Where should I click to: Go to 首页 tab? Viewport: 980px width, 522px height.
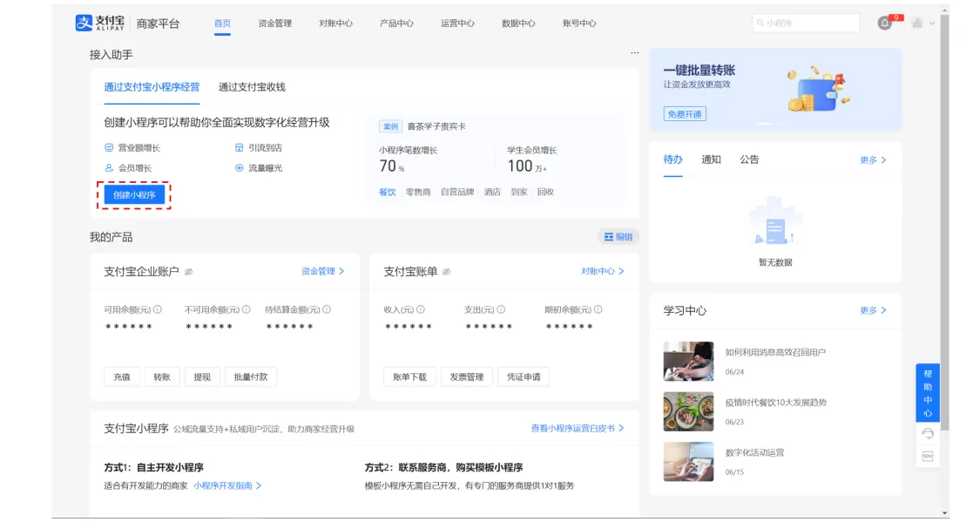point(222,24)
